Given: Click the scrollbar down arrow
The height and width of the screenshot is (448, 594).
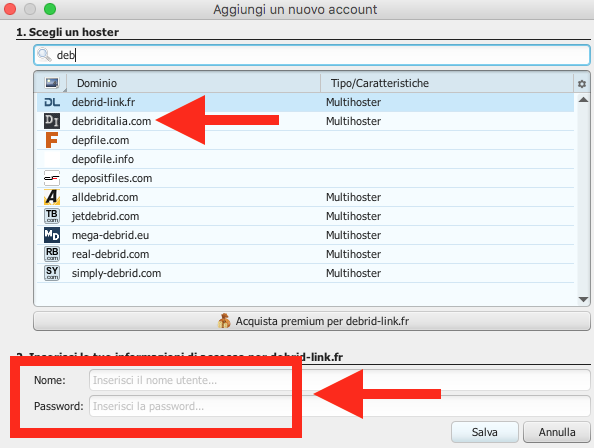Looking at the screenshot, I should [583, 300].
